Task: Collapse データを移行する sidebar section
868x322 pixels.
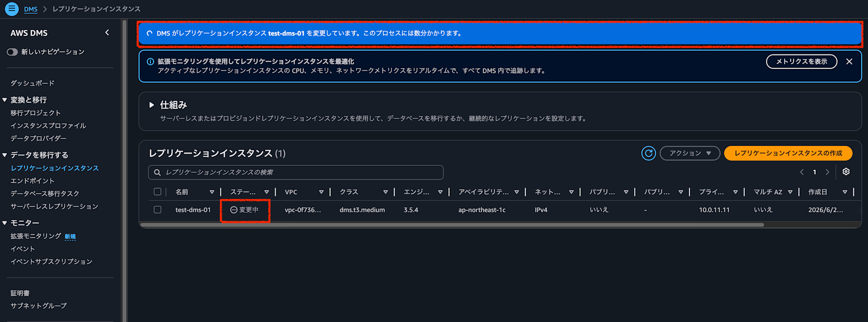Action: point(4,155)
